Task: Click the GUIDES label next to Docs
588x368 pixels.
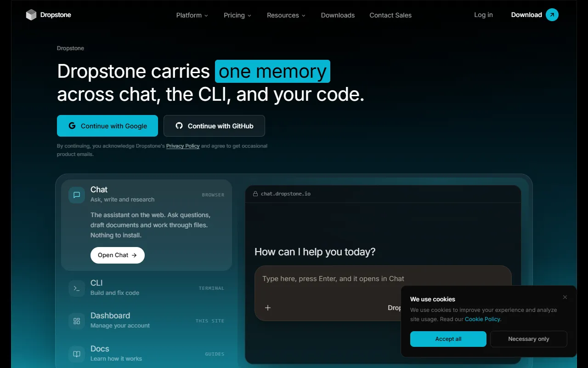Action: pos(215,354)
